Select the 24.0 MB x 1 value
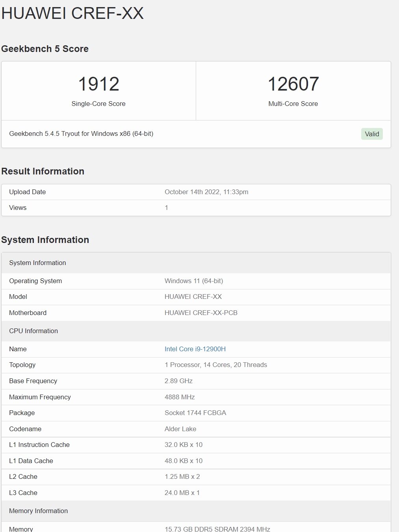The height and width of the screenshot is (532, 399). [182, 493]
